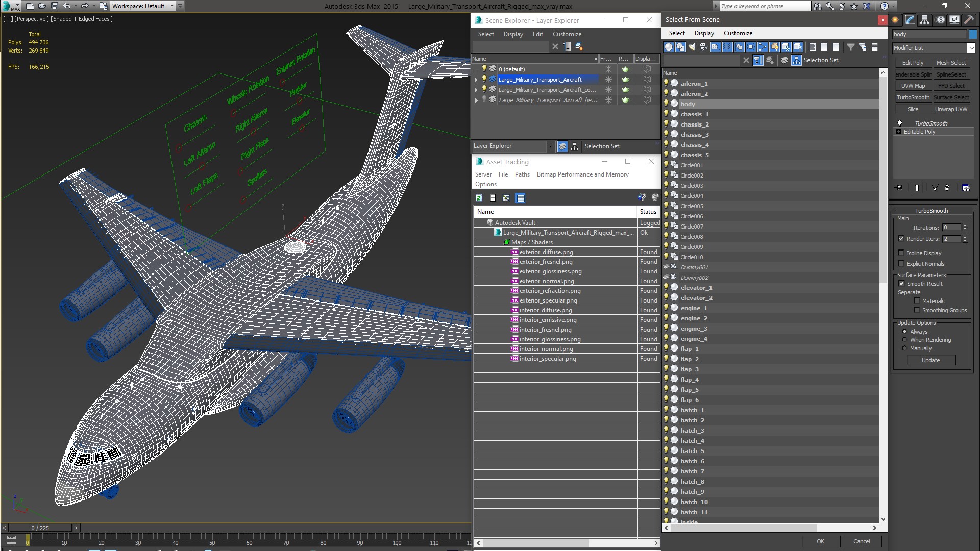
Task: Click Sort by Hierarchy icon near Selection Set
Action: (796, 60)
